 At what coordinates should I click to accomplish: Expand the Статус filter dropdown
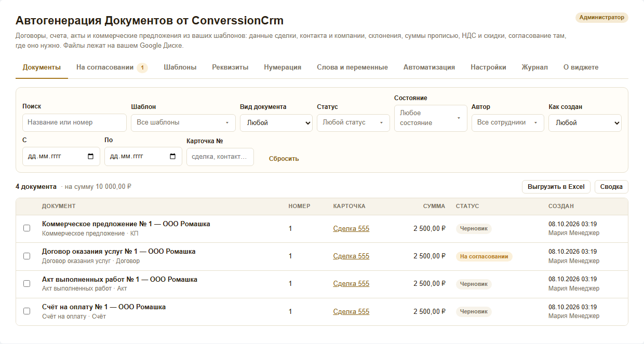353,123
